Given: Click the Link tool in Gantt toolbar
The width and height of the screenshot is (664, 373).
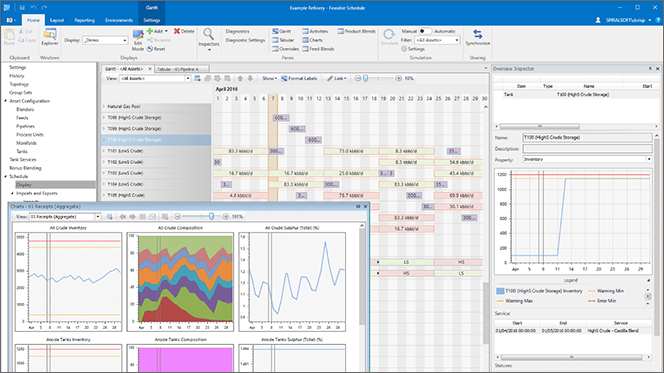Looking at the screenshot, I should (337, 78).
